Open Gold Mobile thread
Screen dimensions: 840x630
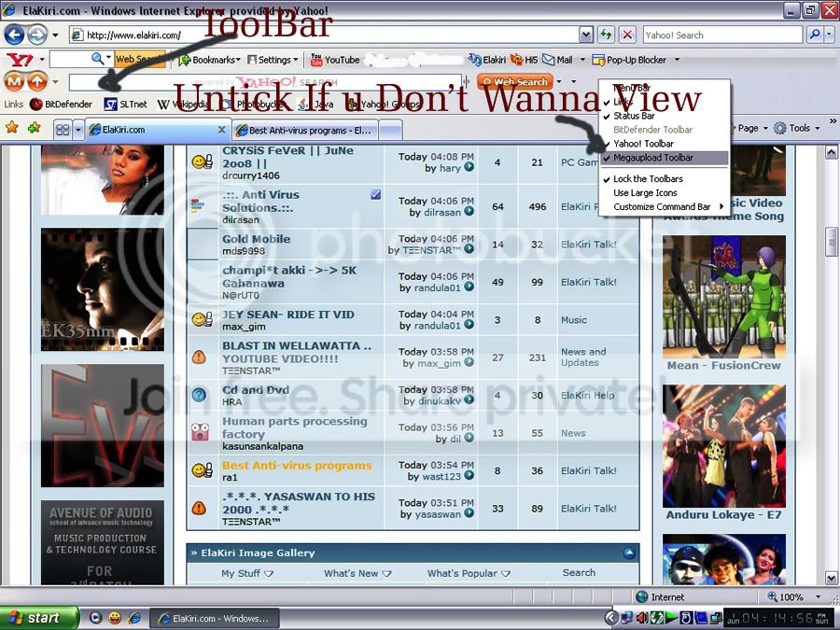click(256, 239)
